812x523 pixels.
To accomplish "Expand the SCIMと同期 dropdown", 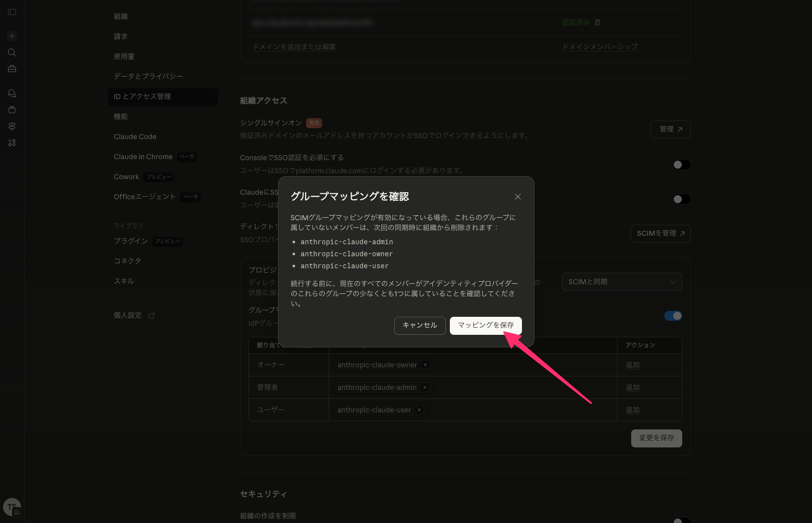I will click(x=622, y=282).
